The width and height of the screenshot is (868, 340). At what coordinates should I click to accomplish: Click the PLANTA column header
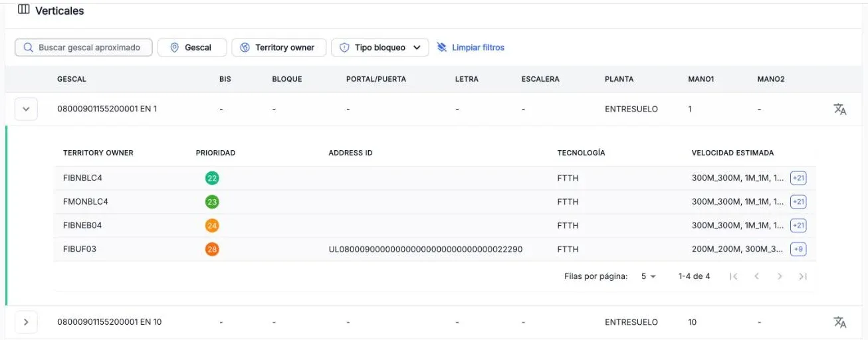pos(619,79)
